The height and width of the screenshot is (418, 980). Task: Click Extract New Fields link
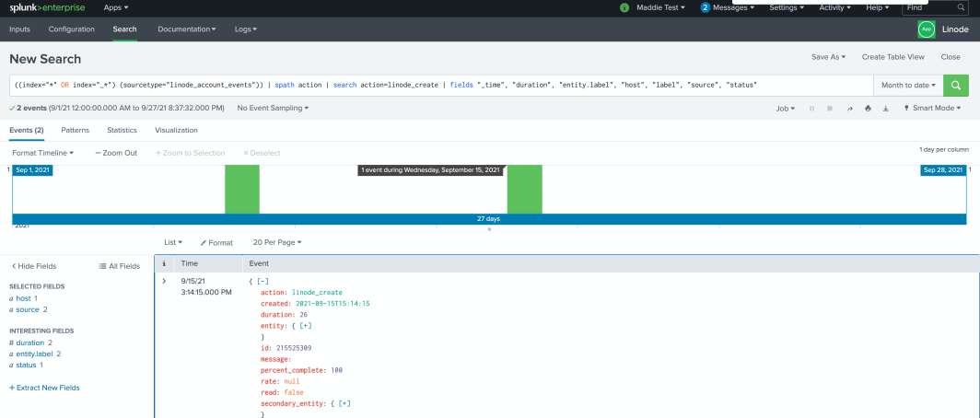[44, 388]
